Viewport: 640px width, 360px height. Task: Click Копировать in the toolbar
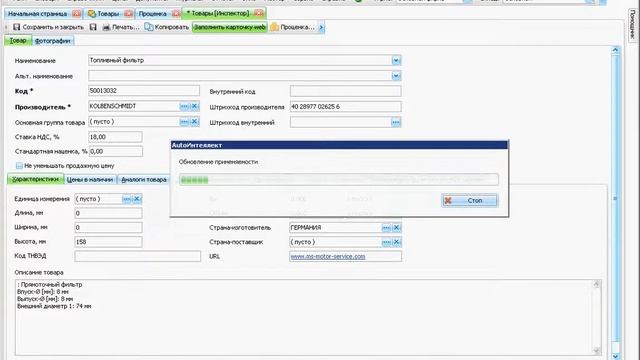pos(167,27)
